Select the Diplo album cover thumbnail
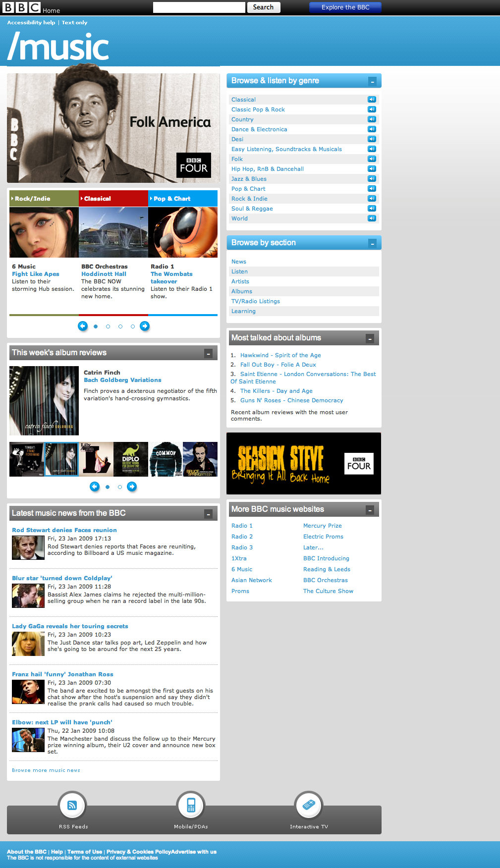500x868 pixels. click(x=131, y=459)
